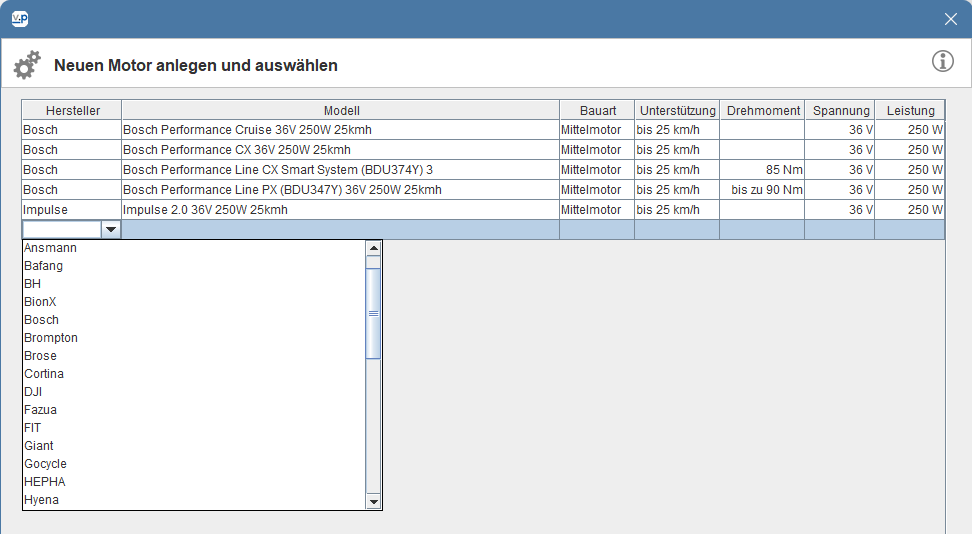This screenshot has height=534, width=972.
Task: Click the dropdown list scrollbar thumb
Action: (373, 313)
